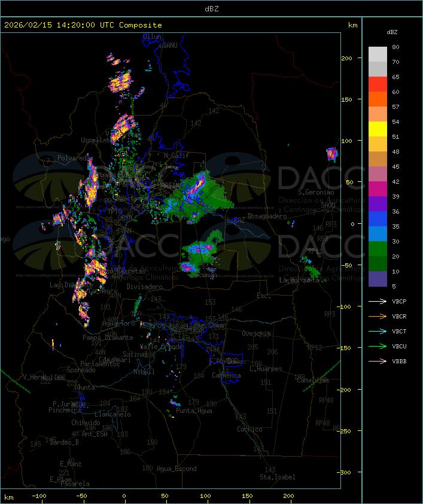423x504 pixels.
Task: Click the 2026/02/15 14:20:00 UTC Composite timestamp
Action: (83, 25)
